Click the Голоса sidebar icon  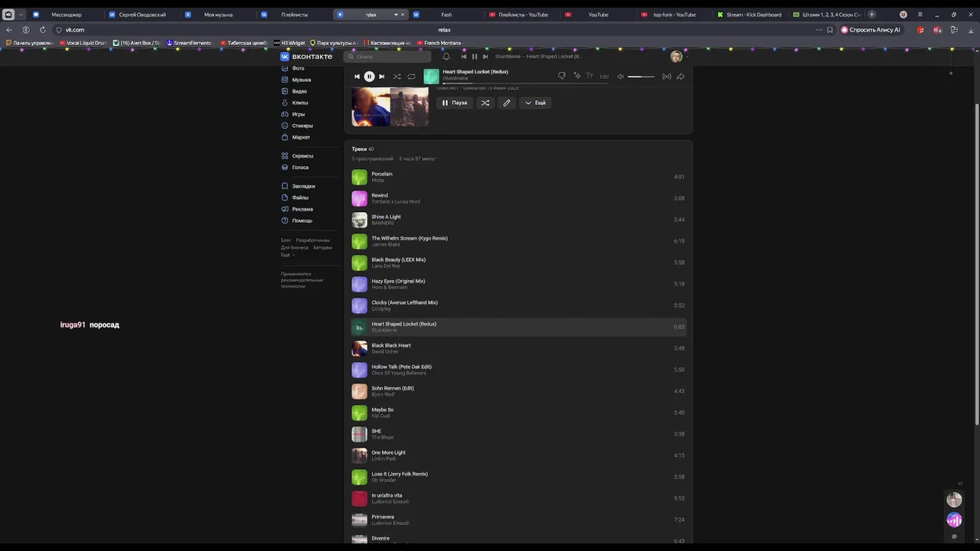285,167
